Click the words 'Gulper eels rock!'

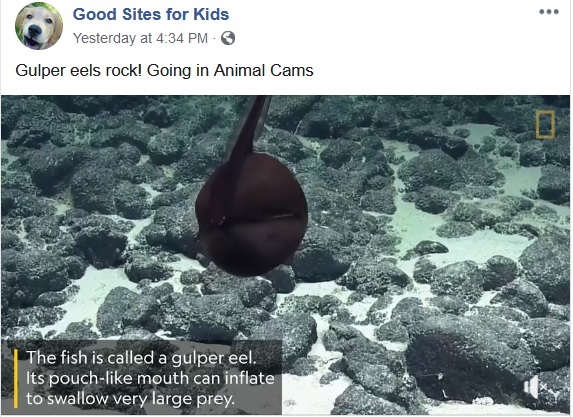pos(78,70)
